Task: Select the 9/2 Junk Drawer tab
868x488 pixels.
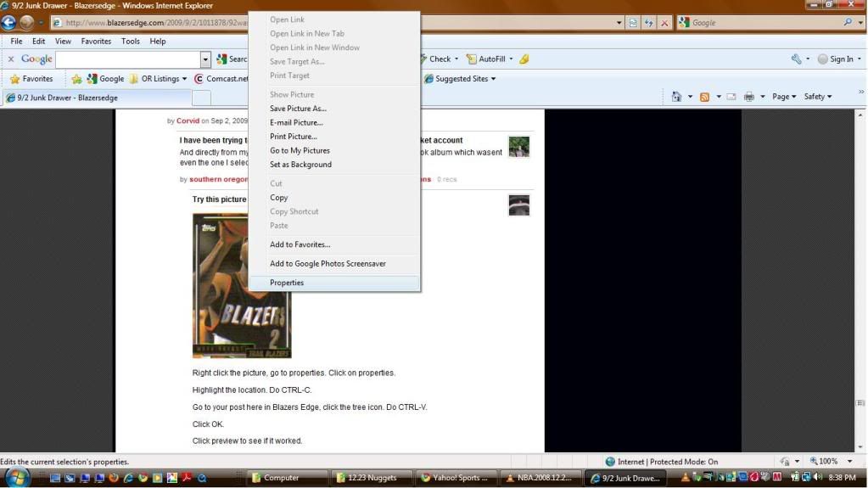Action: [97, 98]
